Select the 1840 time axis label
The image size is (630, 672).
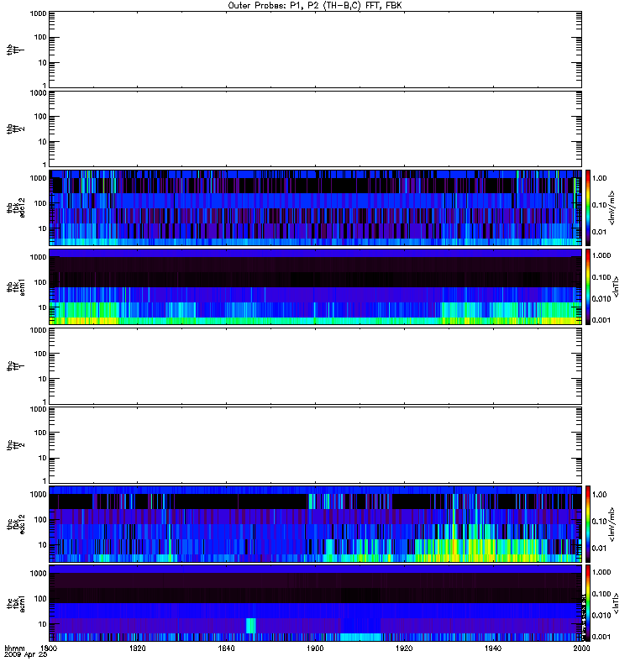tap(226, 648)
